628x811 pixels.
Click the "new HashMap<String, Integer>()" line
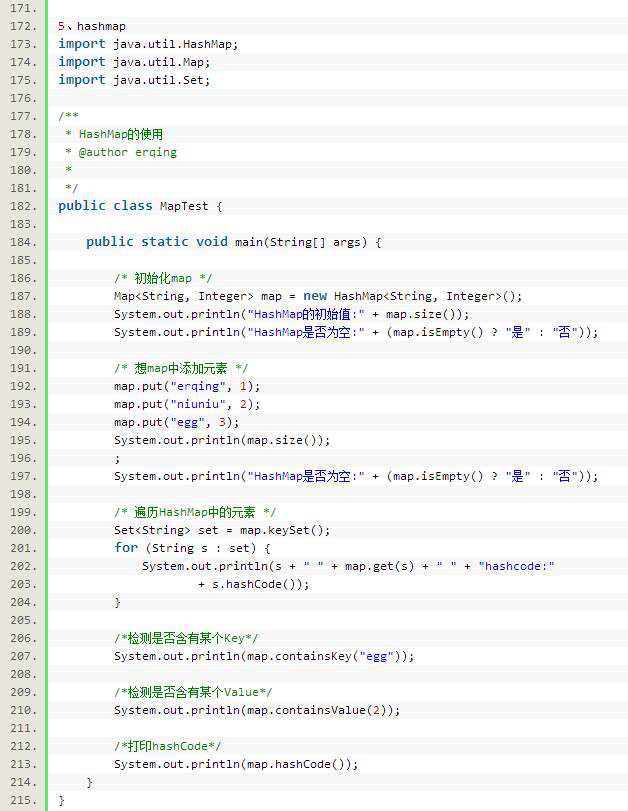coord(318,296)
